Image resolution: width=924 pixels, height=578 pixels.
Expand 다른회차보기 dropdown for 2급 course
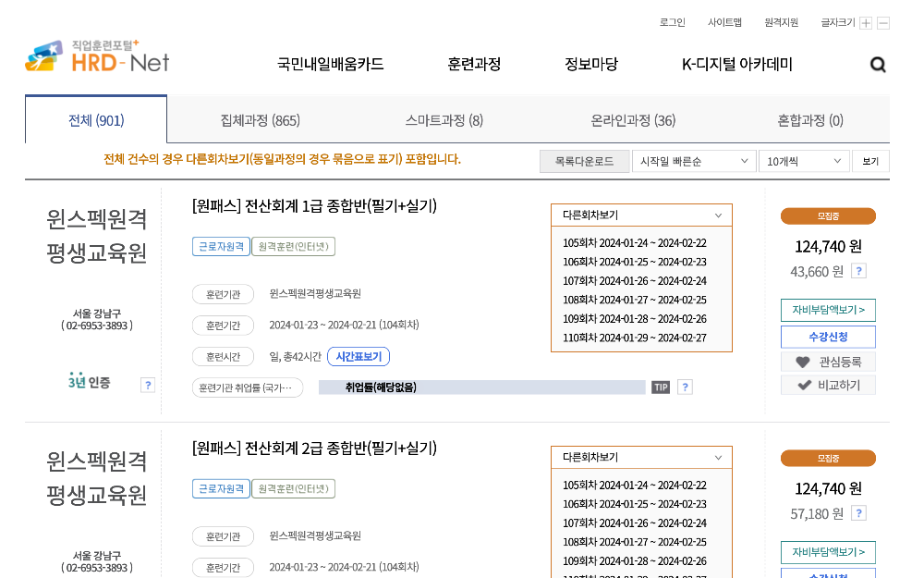(641, 458)
